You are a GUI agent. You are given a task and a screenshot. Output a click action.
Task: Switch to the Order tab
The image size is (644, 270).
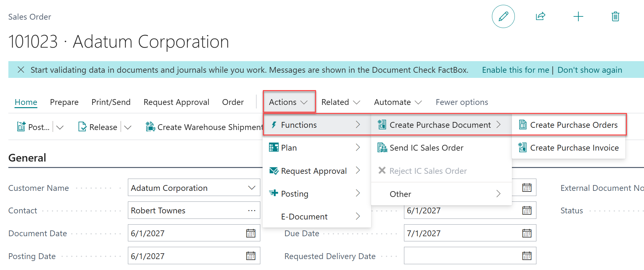[233, 102]
